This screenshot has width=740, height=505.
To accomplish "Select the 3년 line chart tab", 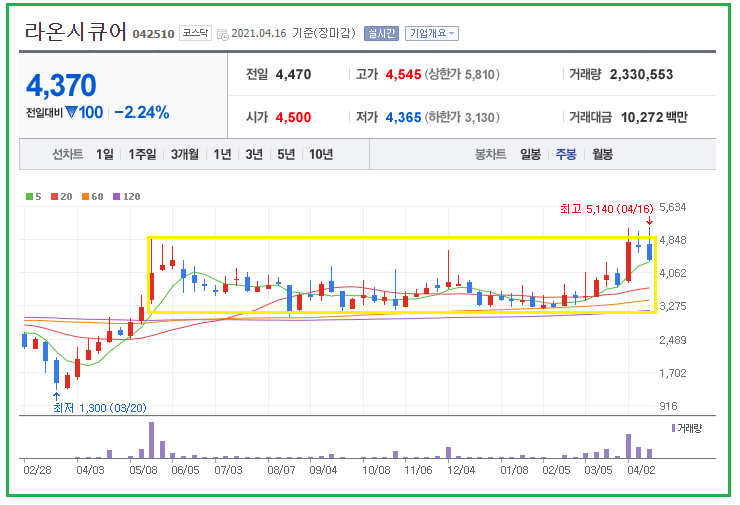I will 254,154.
